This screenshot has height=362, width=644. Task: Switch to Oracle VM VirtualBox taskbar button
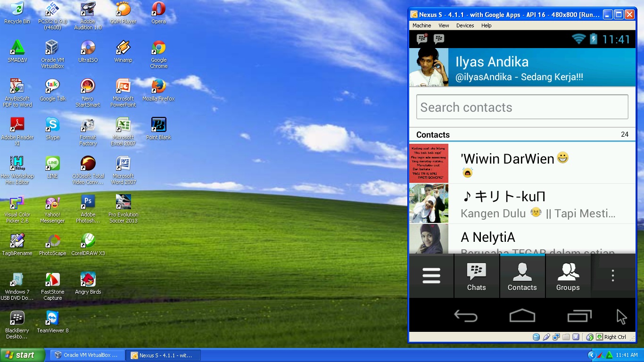(x=88, y=355)
